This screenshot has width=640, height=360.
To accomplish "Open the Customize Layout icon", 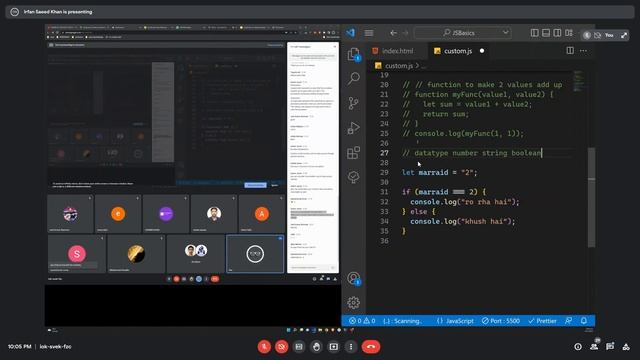I will [x=569, y=33].
